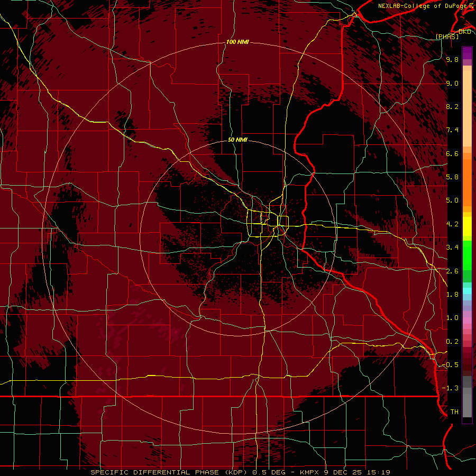Click the "15:19" timestamp text
Image resolution: width=476 pixels, height=476 pixels.
point(378,472)
